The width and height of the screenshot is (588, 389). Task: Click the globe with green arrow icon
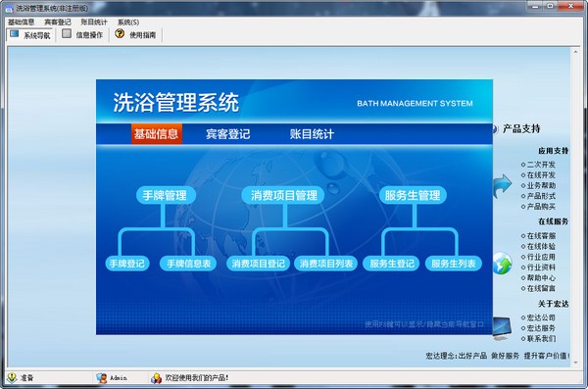coord(502,264)
